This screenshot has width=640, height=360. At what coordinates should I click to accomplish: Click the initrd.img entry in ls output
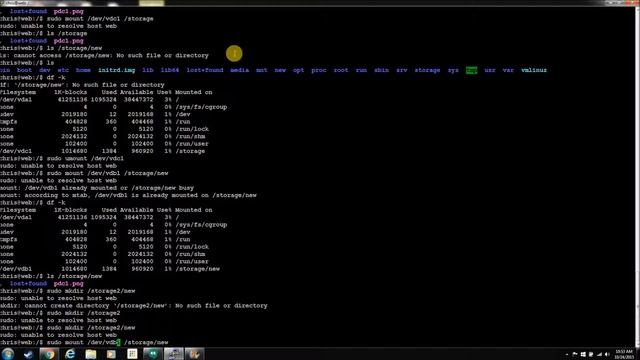(116, 70)
